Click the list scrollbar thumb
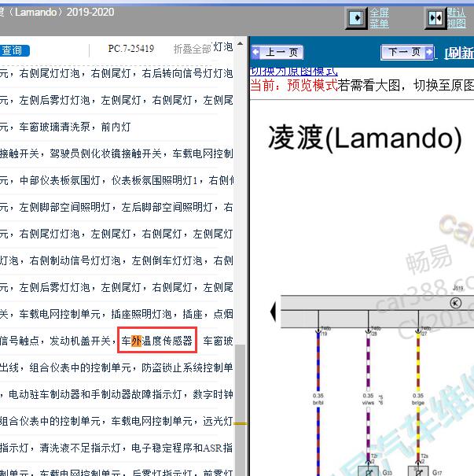 point(241,411)
